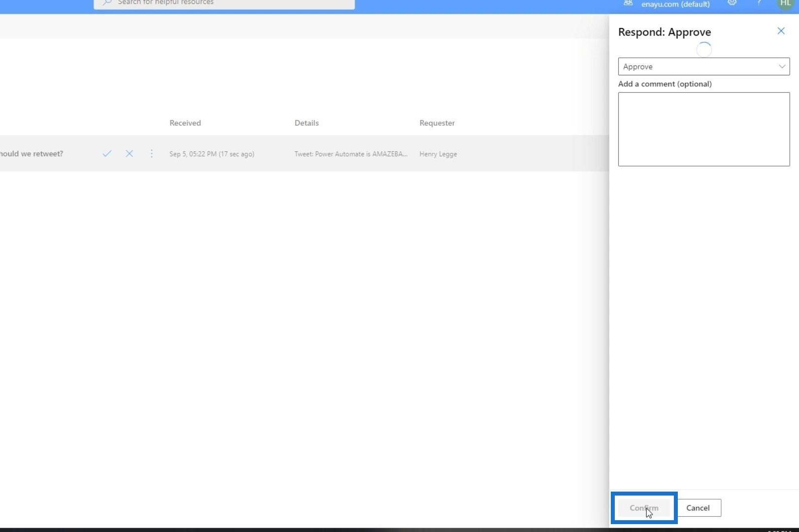Click the Confirm button

(x=644, y=508)
